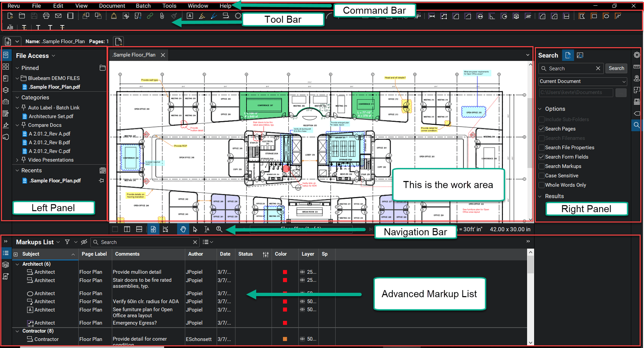Select the Pan tool in the navigation bar

click(x=183, y=229)
